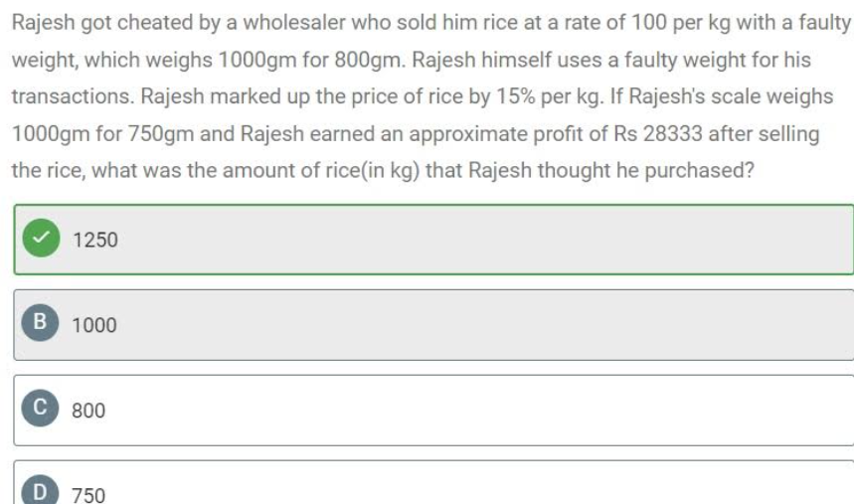Viewport: 854px width, 504px height.
Task: Select the circular D option badge
Action: pos(40,490)
